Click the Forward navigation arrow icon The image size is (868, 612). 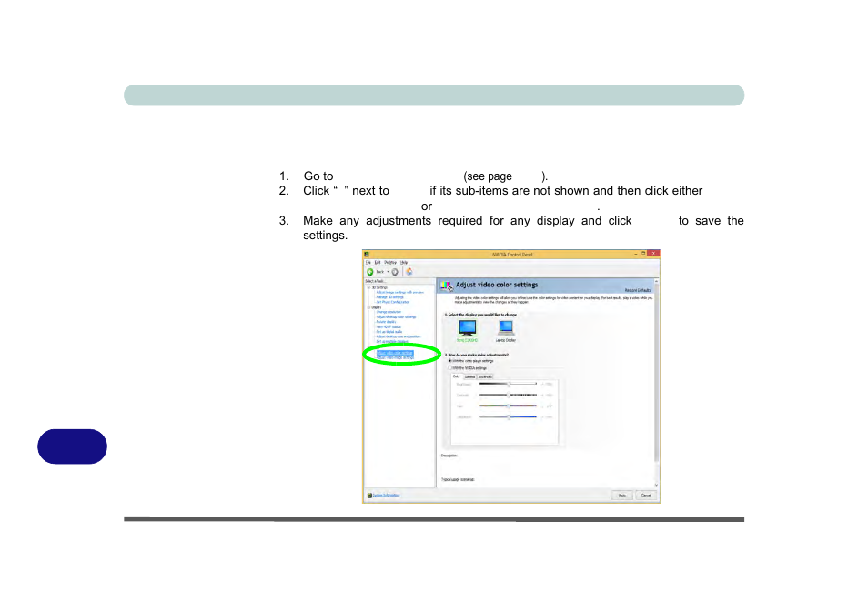(x=395, y=271)
